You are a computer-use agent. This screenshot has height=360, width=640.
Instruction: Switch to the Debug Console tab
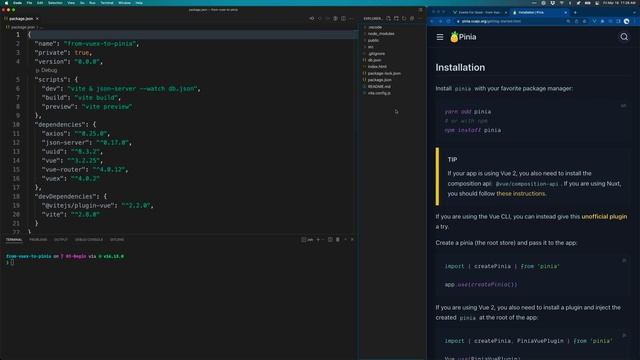click(89, 240)
